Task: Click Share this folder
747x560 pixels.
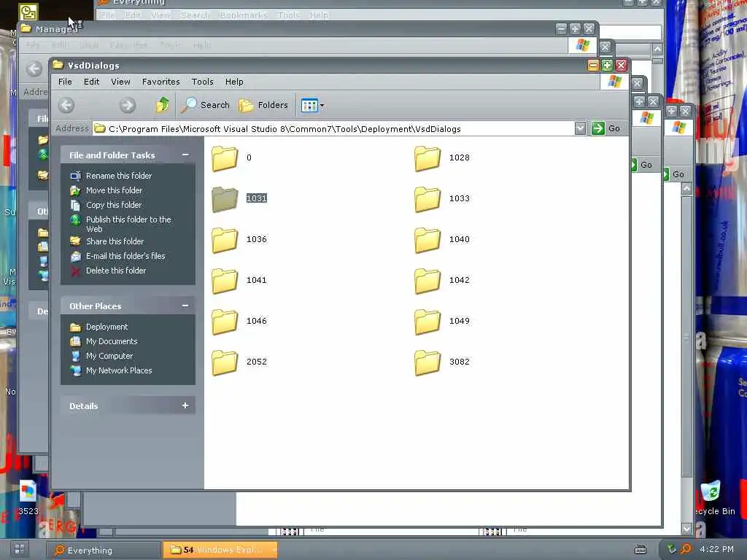Action: [x=115, y=241]
